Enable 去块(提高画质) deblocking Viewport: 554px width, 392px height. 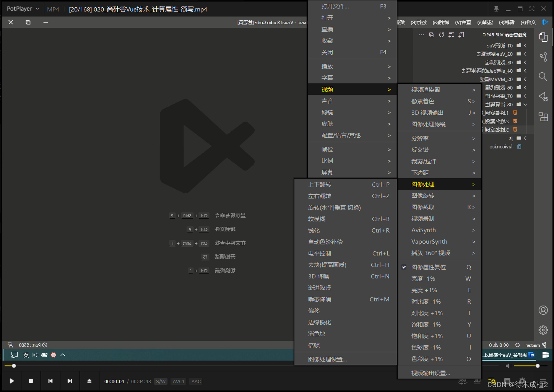point(346,265)
